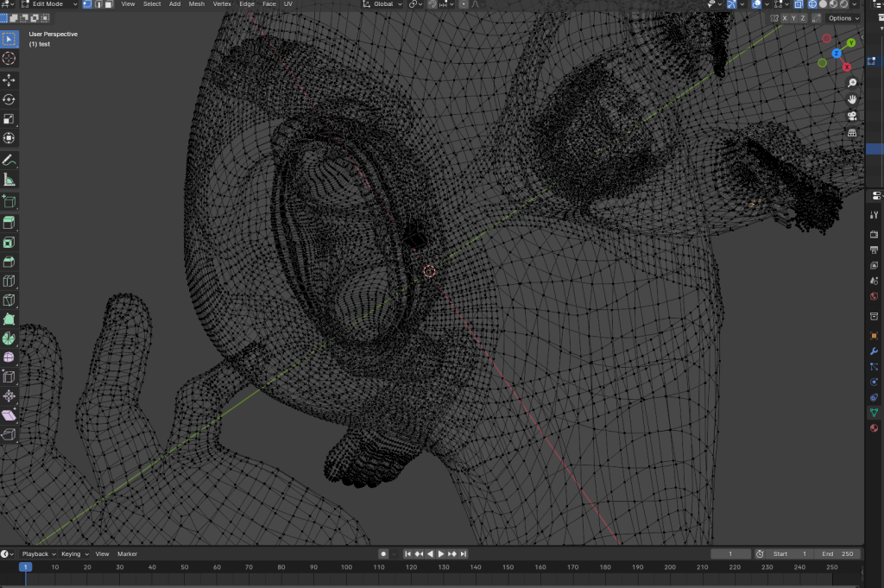Open the View menu in header
This screenshot has width=884, height=588.
(128, 4)
